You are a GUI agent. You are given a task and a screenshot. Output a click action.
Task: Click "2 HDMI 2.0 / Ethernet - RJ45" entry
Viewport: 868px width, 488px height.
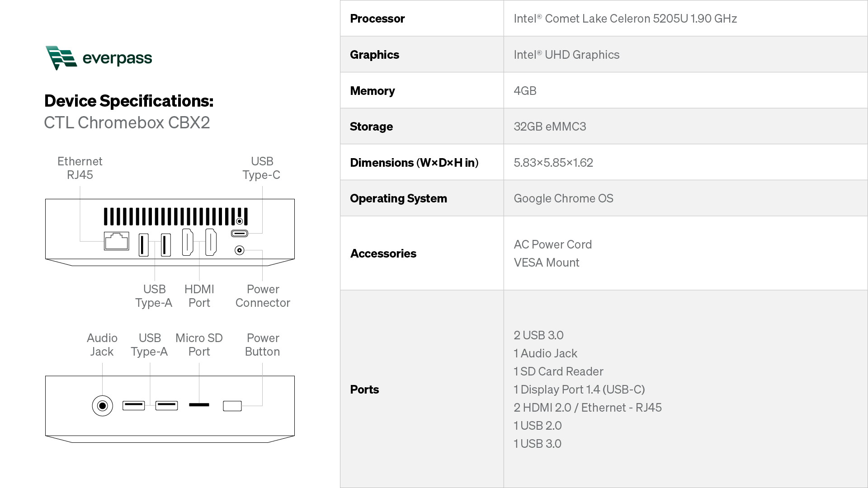[587, 408]
